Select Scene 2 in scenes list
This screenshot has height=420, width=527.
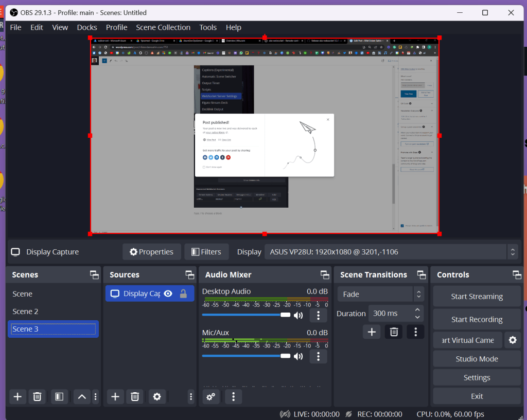[53, 312]
